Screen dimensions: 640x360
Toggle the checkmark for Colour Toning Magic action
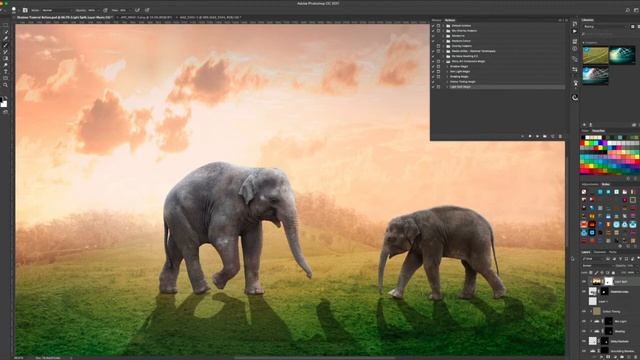[433, 82]
